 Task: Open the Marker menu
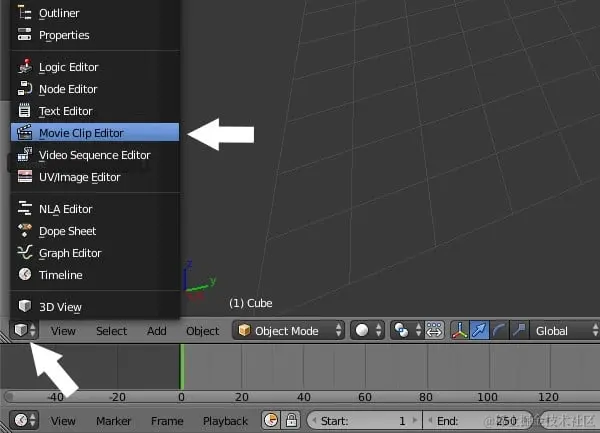[x=113, y=421]
